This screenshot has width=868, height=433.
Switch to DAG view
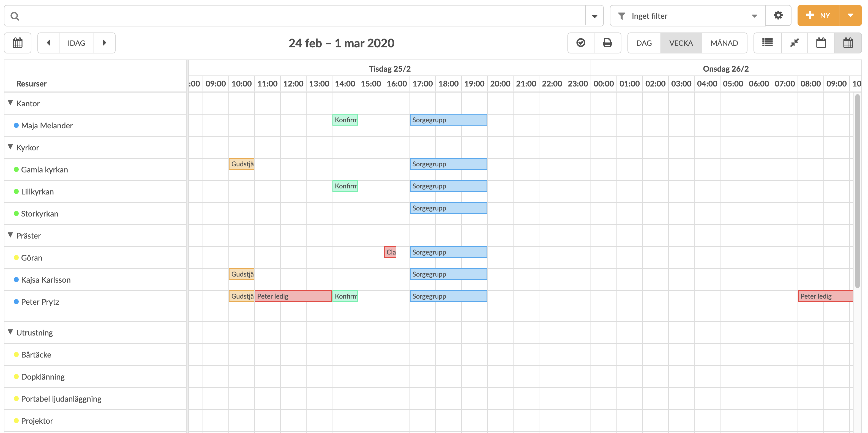coord(644,43)
